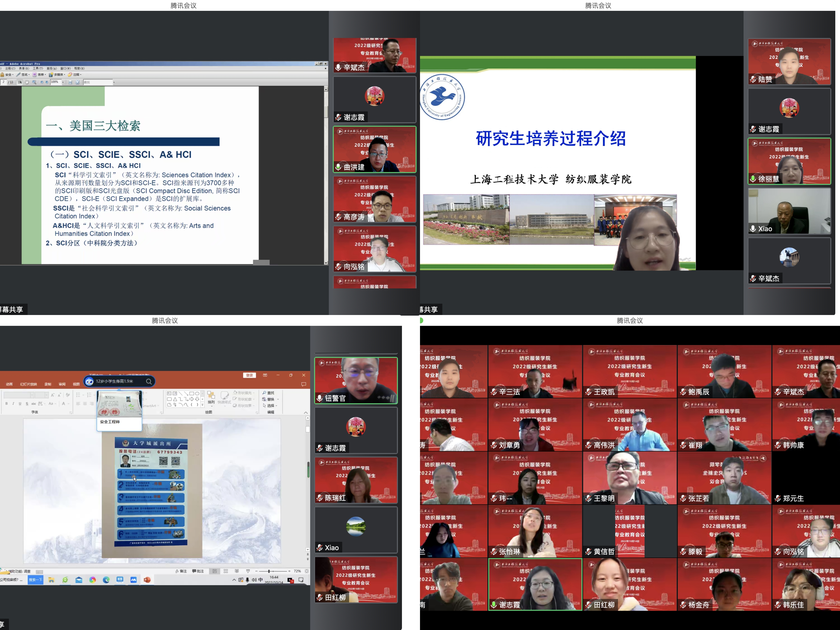Image resolution: width=840 pixels, height=630 pixels.
Task: Click the 备注 notes icon in status bar
Action: [x=181, y=571]
